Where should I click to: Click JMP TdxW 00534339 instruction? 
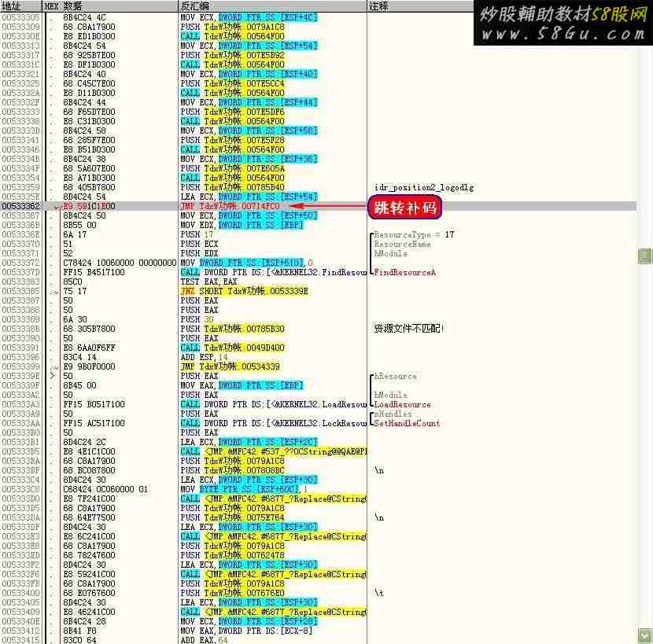pyautogui.click(x=231, y=366)
